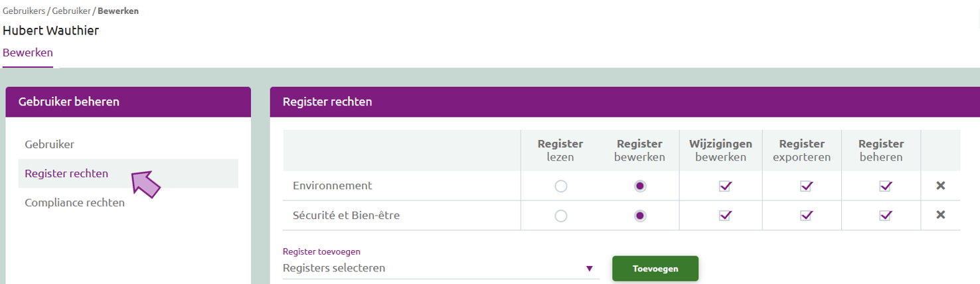Select Register bewerken for Sécurité et Bien-être
Viewport: 980px width, 284px height.
pos(640,216)
